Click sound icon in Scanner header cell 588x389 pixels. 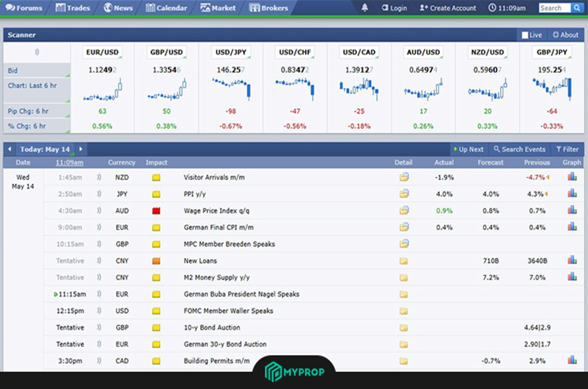click(x=37, y=52)
